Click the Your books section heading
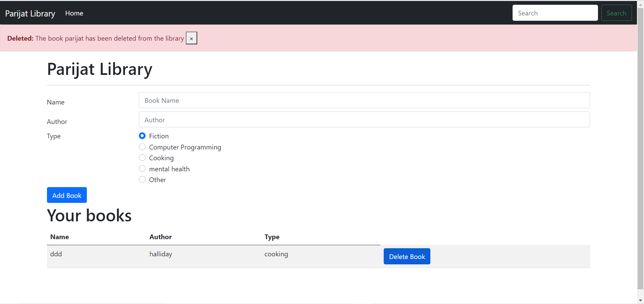The width and height of the screenshot is (644, 304). pos(89,215)
